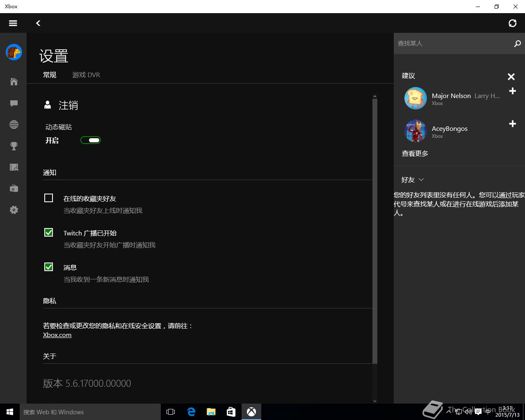Add AceyBongos as a friend
This screenshot has height=420, width=525.
[x=512, y=124]
